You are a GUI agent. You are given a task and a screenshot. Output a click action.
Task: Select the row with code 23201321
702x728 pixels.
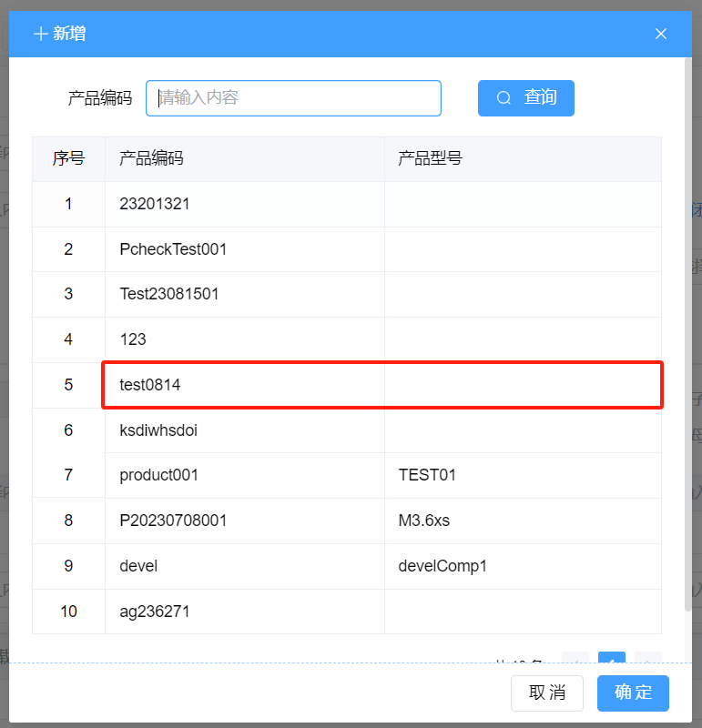point(155,204)
